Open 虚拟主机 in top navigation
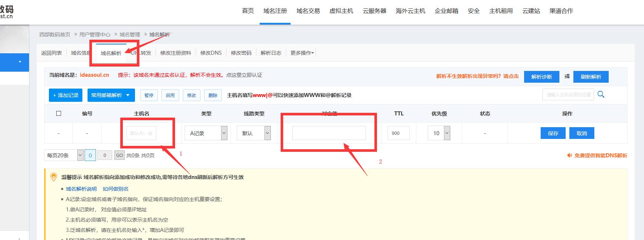 coord(341,11)
